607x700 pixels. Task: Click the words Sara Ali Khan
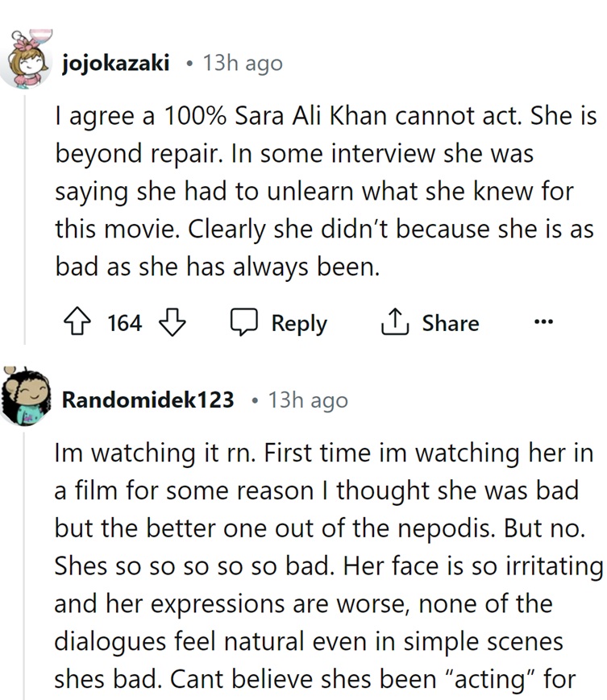tap(311, 116)
